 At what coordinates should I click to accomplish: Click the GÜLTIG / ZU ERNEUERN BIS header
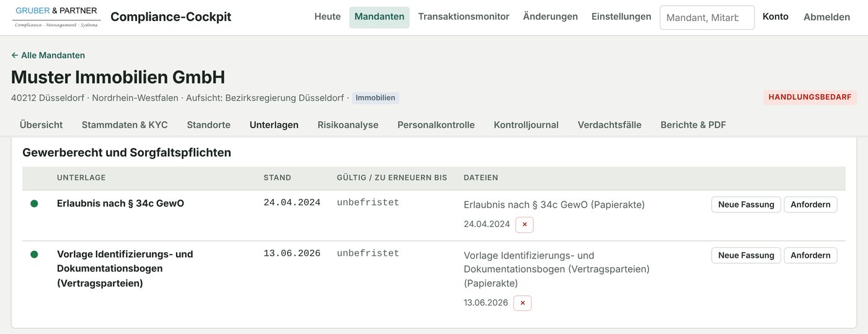click(x=392, y=178)
